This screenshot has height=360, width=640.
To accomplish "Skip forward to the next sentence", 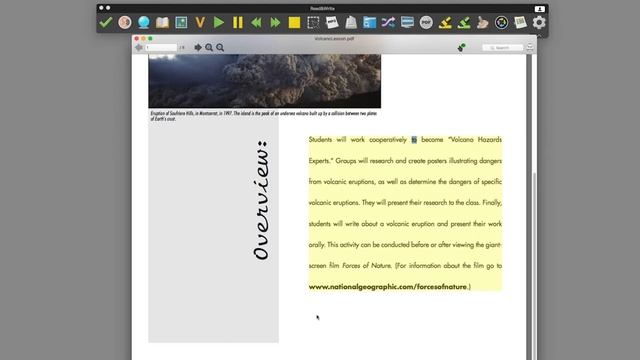I will [276, 22].
